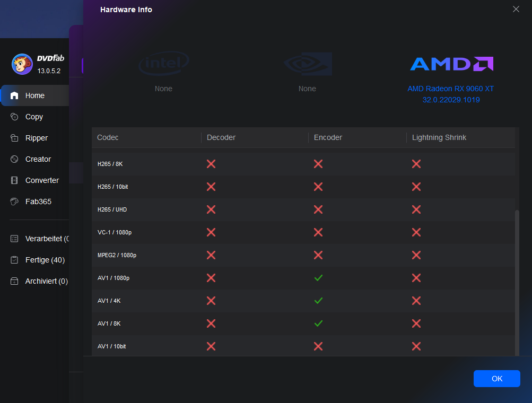The width and height of the screenshot is (532, 403).
Task: Click the Verarbeitet list icon
Action: pyautogui.click(x=14, y=239)
